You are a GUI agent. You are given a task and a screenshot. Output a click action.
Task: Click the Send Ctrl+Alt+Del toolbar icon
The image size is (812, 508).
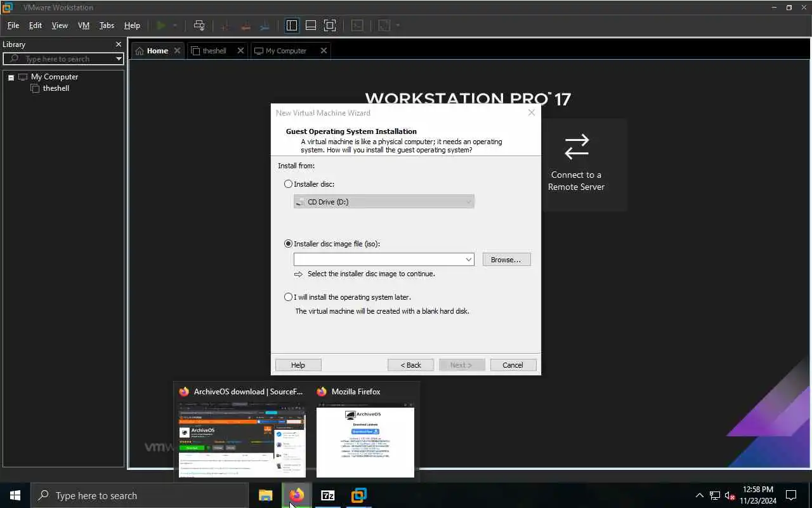click(199, 25)
